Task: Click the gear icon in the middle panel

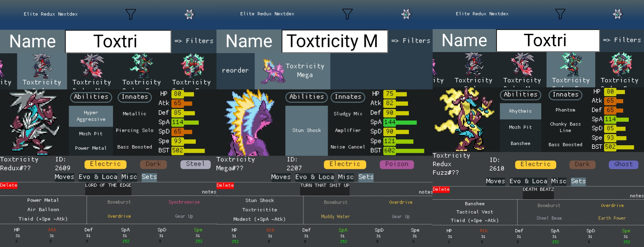Action: (406, 14)
